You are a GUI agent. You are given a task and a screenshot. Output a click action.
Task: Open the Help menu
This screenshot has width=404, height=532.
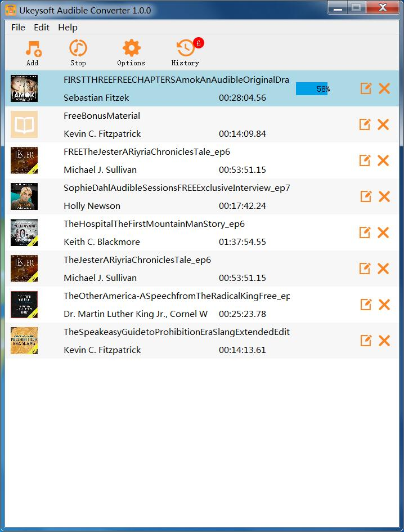68,27
